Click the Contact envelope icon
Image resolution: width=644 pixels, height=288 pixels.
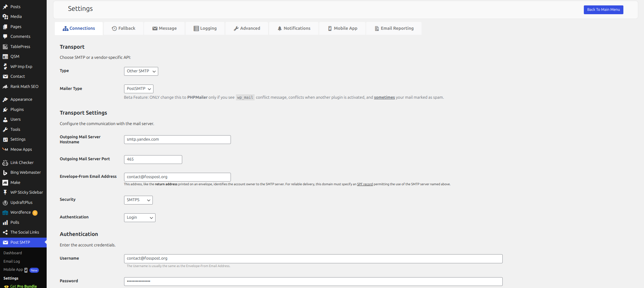tap(5, 76)
